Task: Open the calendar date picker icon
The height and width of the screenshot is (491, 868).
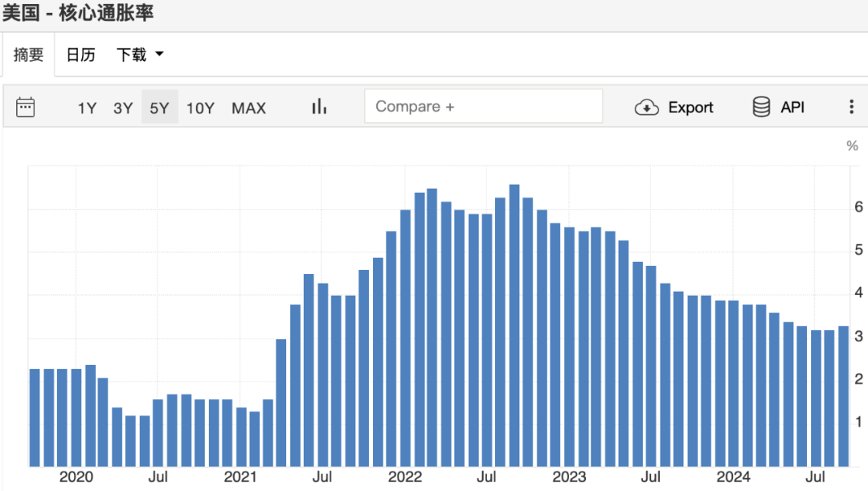Action: (26, 107)
